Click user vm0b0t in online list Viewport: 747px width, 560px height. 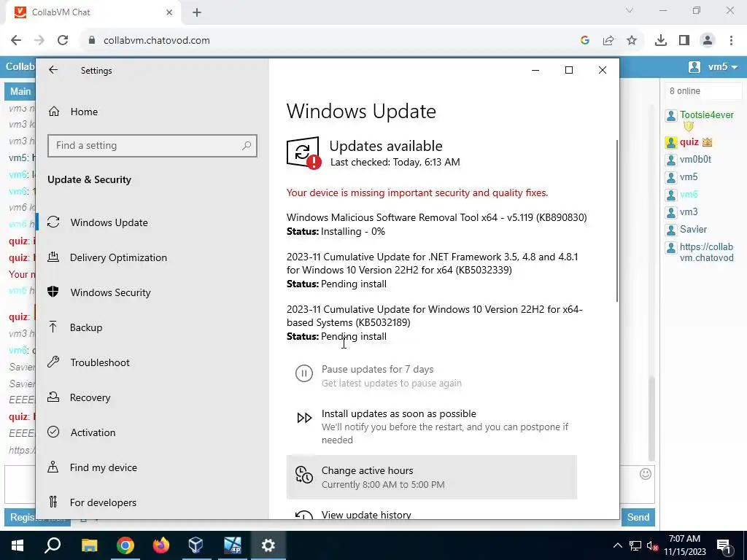pos(695,160)
